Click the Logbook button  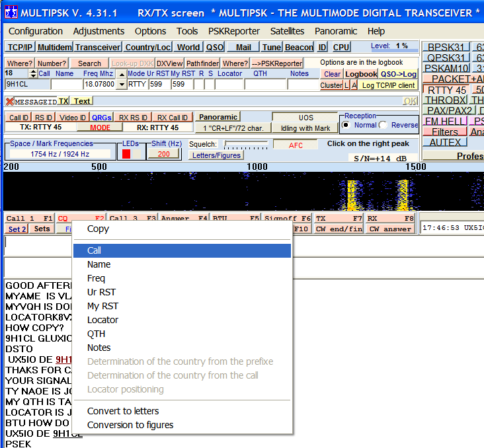tap(361, 74)
